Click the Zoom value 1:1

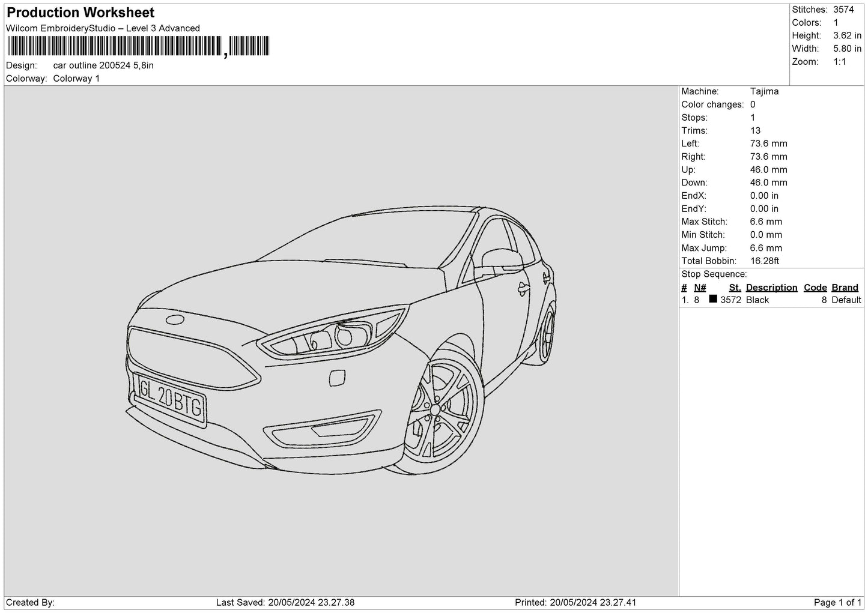(840, 62)
